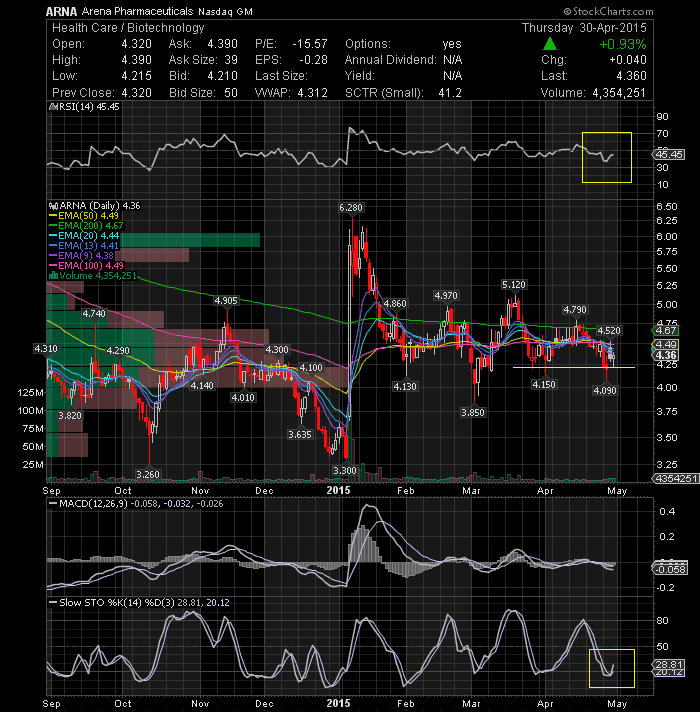Click the 4.860 price label
The image size is (700, 712).
tap(395, 303)
